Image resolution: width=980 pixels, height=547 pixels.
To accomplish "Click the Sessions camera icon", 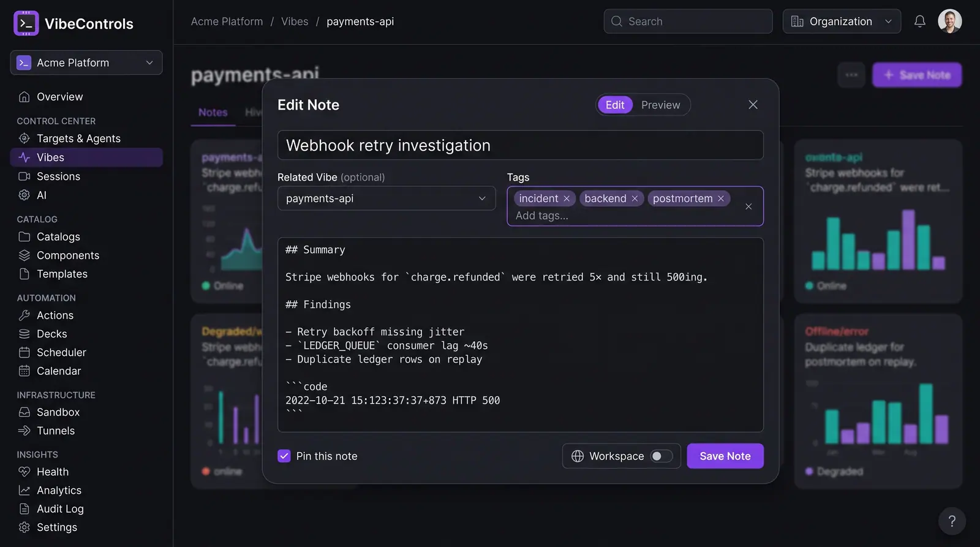I will coord(24,176).
